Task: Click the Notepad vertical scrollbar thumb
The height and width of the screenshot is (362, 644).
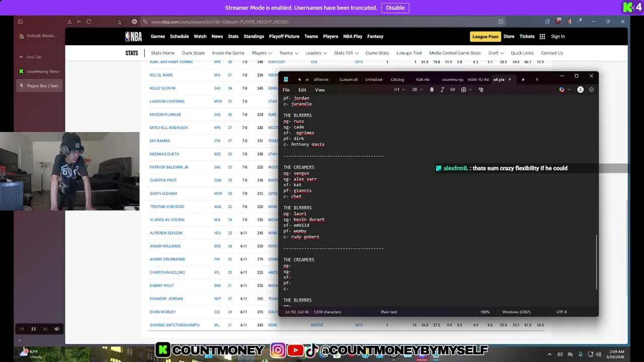Action: coord(597,261)
